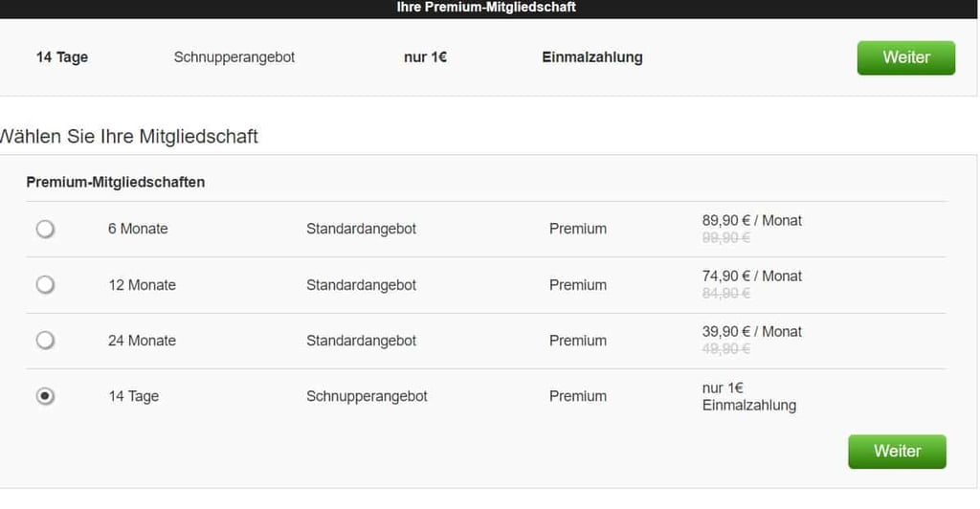980x509 pixels.
Task: Click the 39,90 € / Monat price
Action: 751,332
